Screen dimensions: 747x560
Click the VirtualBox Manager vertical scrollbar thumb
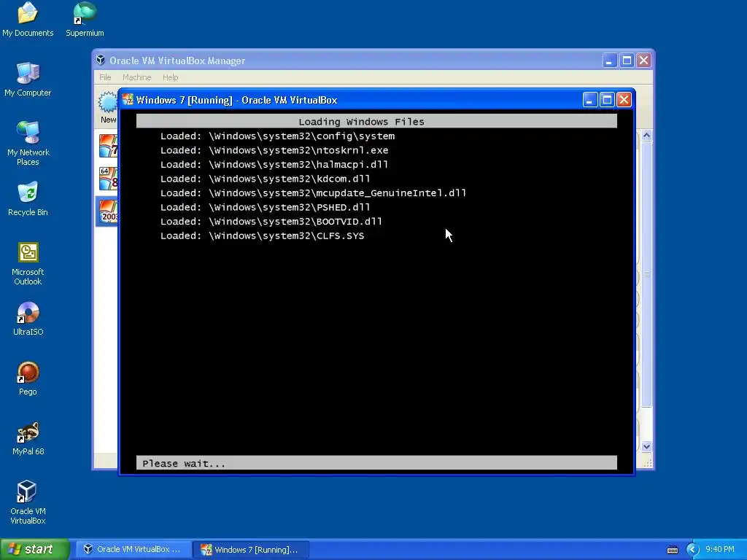click(646, 274)
